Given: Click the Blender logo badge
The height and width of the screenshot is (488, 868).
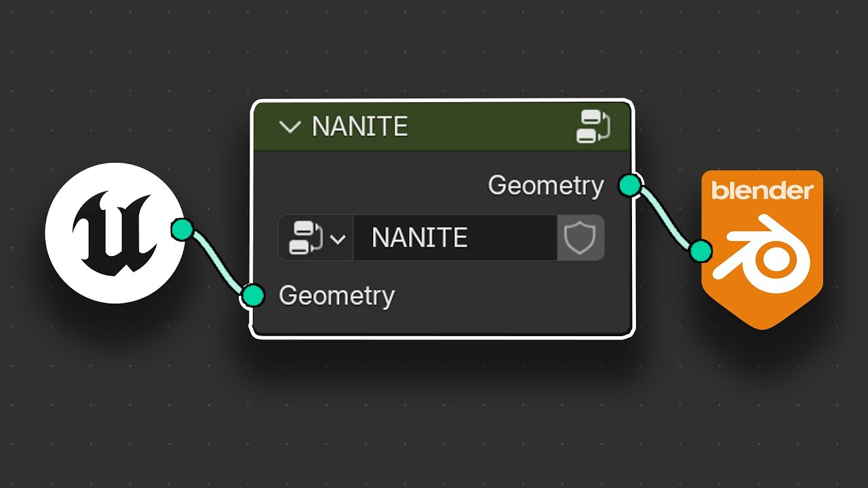Looking at the screenshot, I should coord(762,249).
